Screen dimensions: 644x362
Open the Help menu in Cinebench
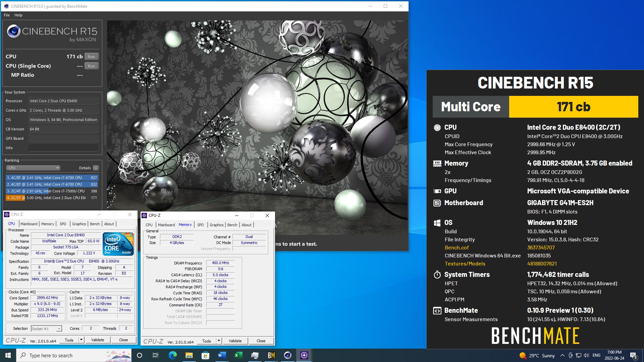(x=18, y=15)
